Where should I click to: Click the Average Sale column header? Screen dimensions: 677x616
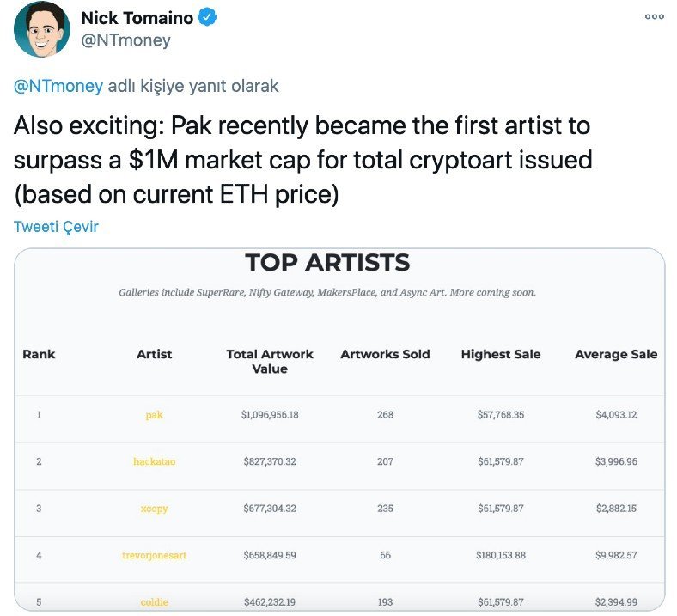[616, 354]
